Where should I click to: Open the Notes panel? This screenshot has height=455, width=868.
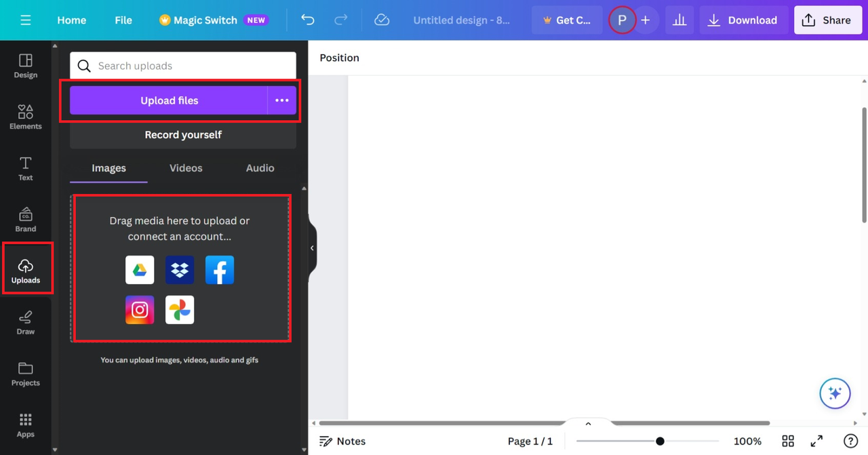pos(342,441)
